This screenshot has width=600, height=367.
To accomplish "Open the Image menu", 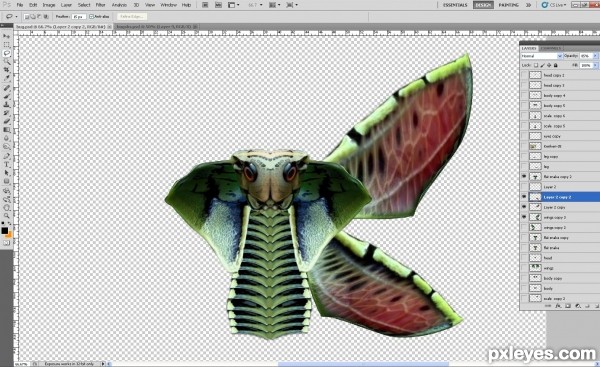I will tap(49, 5).
